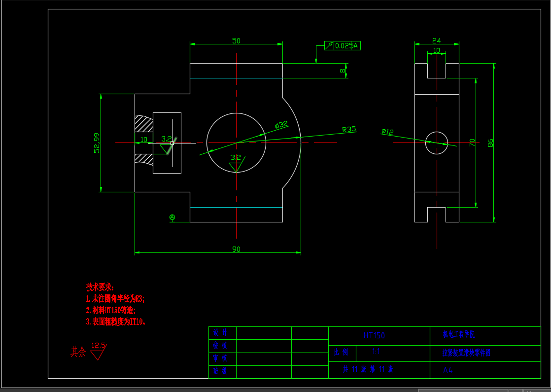
Task: Select the Ø12 diameter dimension label
Action: pos(387,132)
